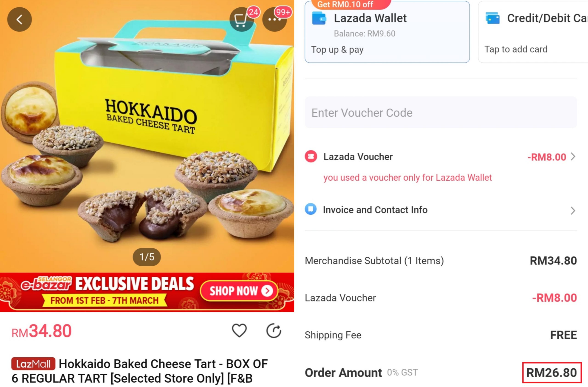588x387 pixels.
Task: Add product to wishlist with heart icon
Action: point(239,330)
